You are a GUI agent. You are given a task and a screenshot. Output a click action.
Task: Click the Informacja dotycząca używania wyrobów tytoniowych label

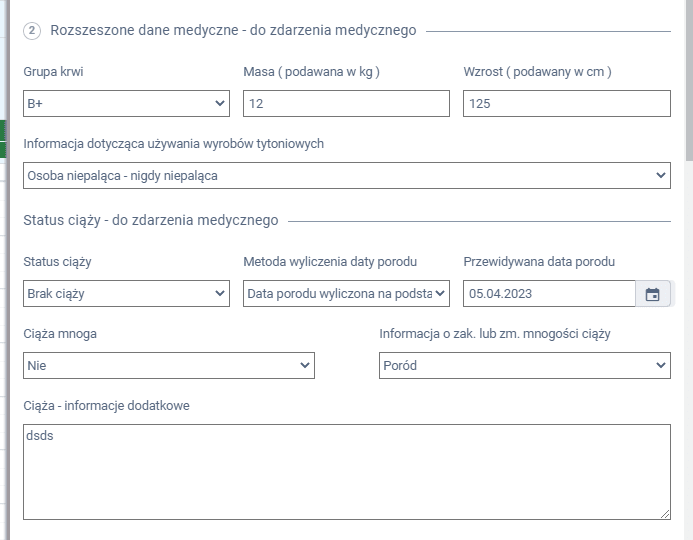173,144
